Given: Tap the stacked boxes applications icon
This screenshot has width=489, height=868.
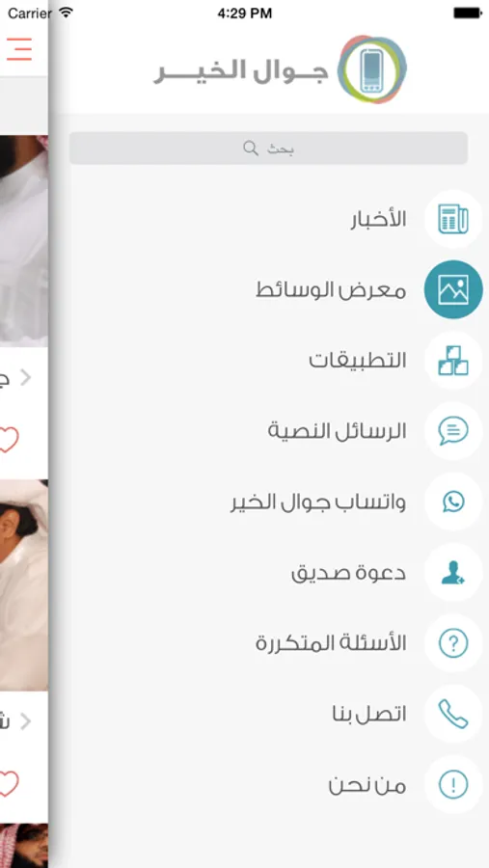Looking at the screenshot, I should (453, 361).
